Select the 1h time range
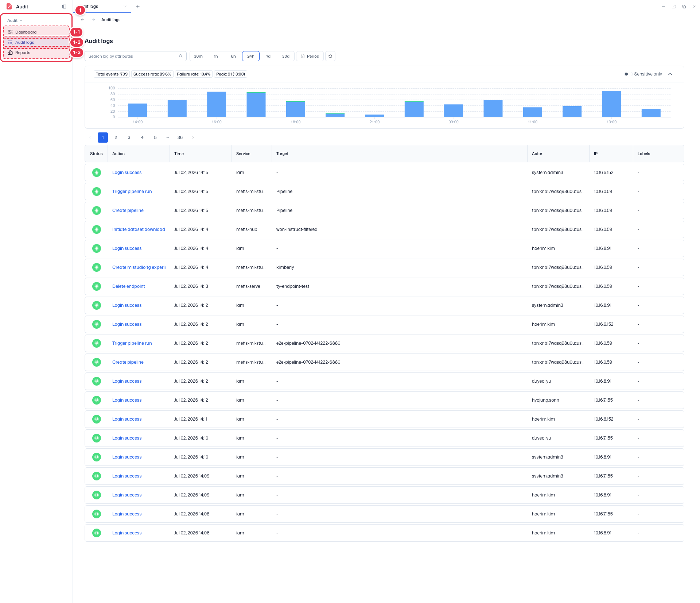Image resolution: width=700 pixels, height=603 pixels. click(x=216, y=56)
